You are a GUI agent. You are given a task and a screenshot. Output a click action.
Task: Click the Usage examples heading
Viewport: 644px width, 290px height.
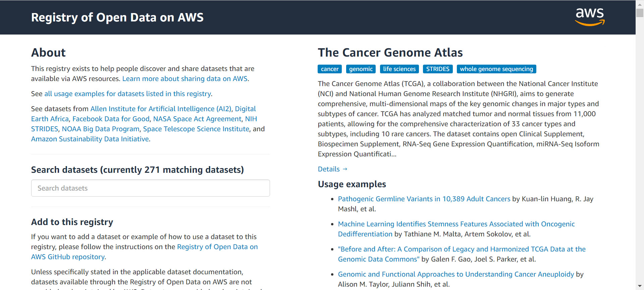pyautogui.click(x=352, y=184)
